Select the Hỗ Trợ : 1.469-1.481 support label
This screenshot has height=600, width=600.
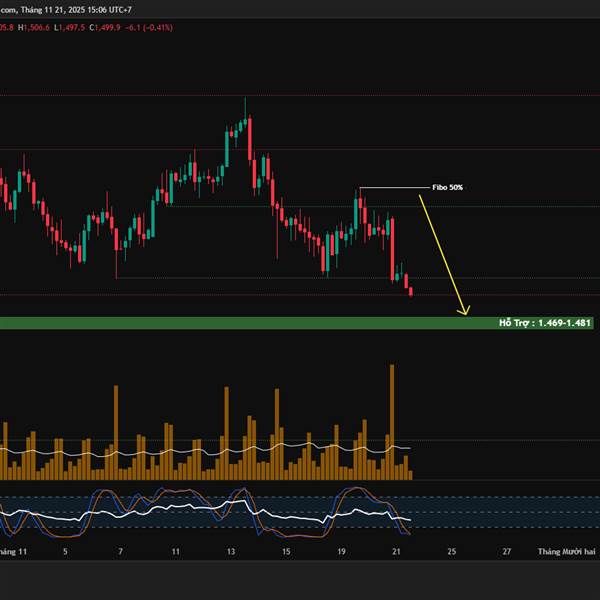(x=545, y=323)
